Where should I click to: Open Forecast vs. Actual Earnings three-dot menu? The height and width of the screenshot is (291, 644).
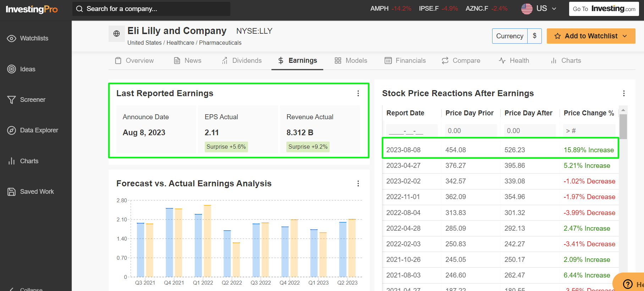click(x=358, y=183)
